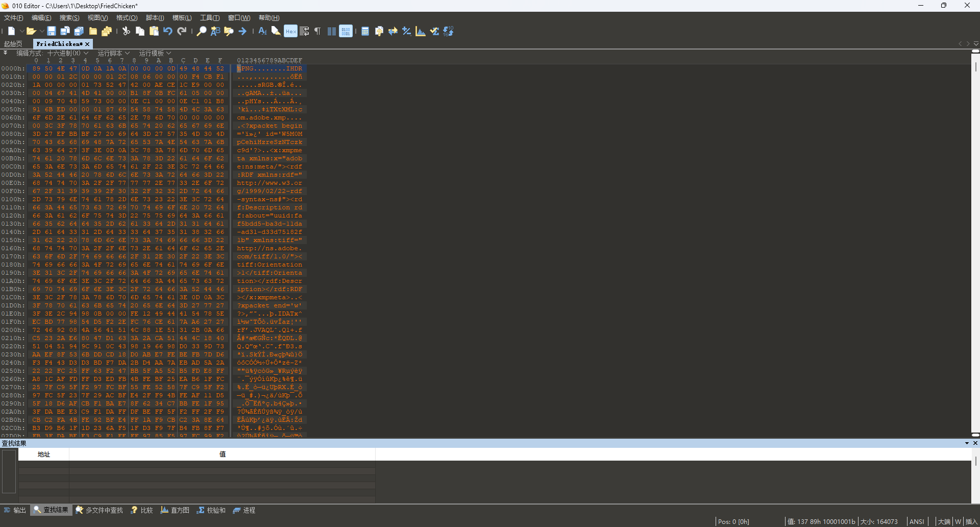Viewport: 980px width, 527px height.
Task: Click the Font toolbar icon
Action: point(262,31)
